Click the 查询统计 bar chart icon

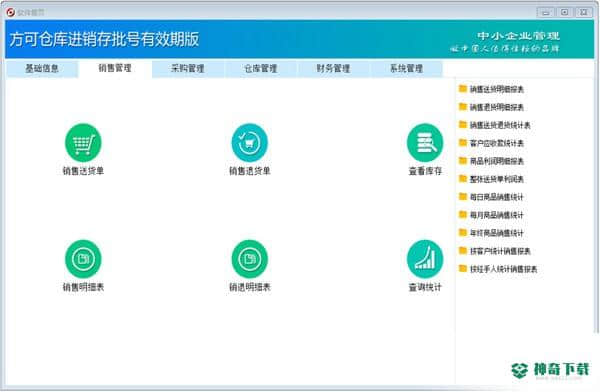(x=425, y=259)
